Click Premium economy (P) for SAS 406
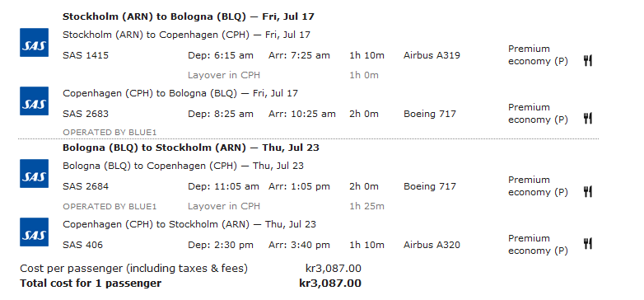Image resolution: width=644 pixels, height=300 pixels. click(x=538, y=245)
